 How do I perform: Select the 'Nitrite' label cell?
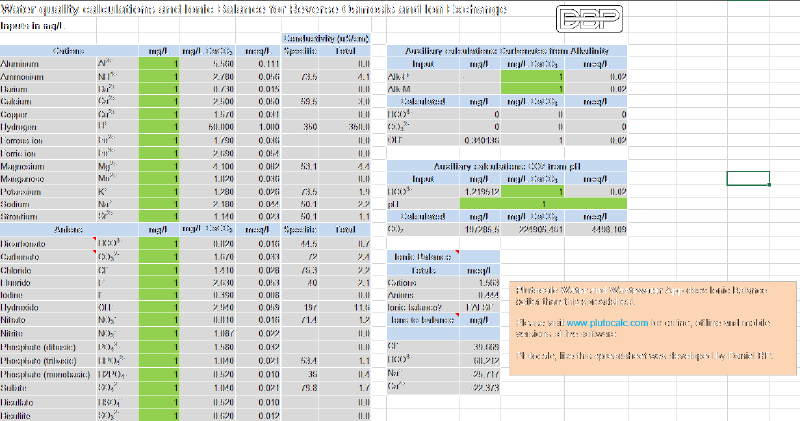[x=48, y=333]
